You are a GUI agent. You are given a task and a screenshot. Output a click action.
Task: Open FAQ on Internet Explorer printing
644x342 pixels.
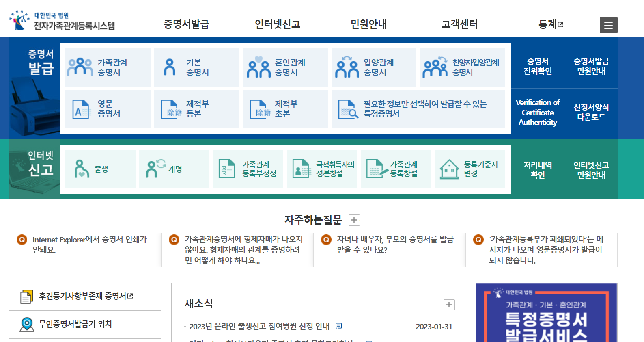tap(90, 245)
